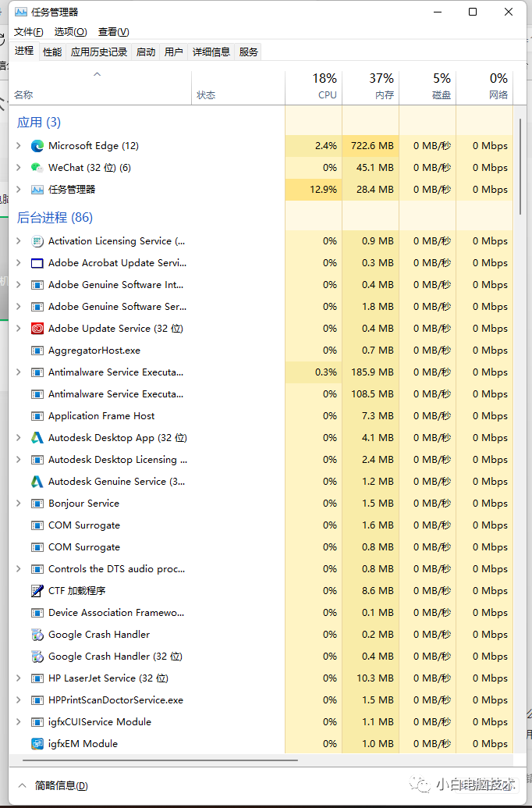Sort by the 内存 column header
The image size is (532, 808).
371,87
